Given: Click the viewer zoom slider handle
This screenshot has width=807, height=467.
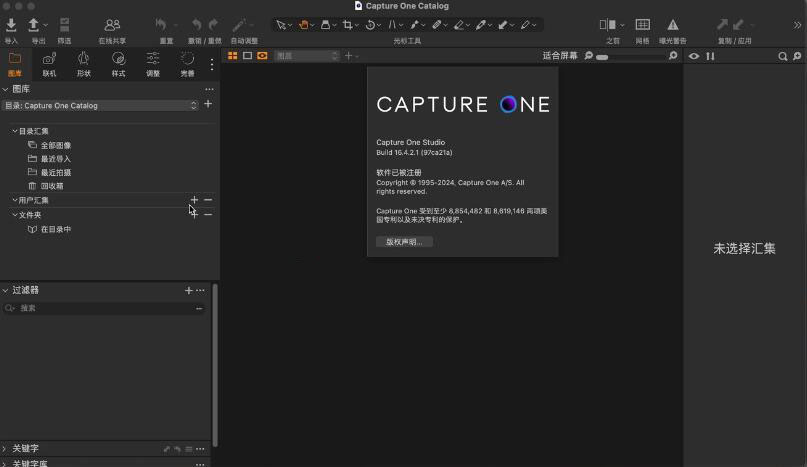Looking at the screenshot, I should (602, 57).
